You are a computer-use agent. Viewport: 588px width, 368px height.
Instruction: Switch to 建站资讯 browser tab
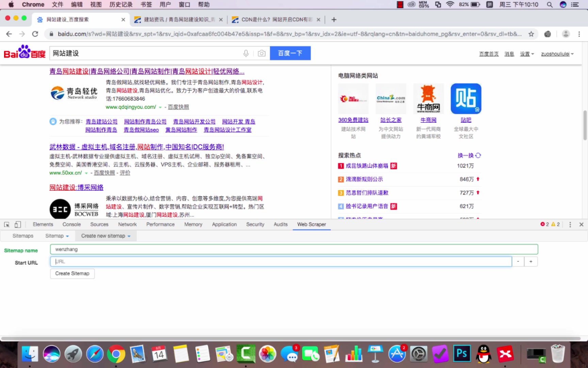point(178,20)
